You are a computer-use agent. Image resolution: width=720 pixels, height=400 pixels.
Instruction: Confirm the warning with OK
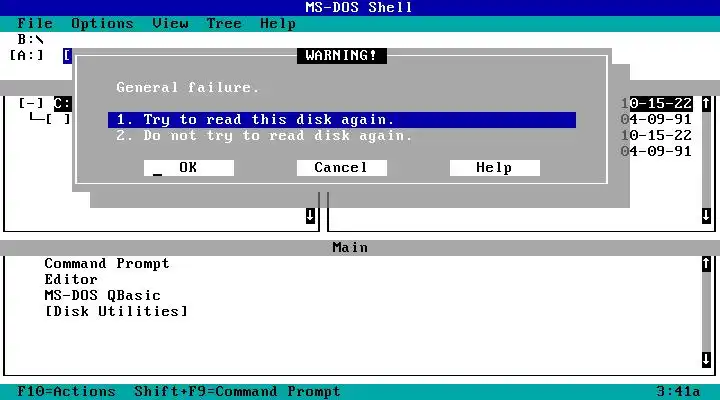(x=189, y=168)
